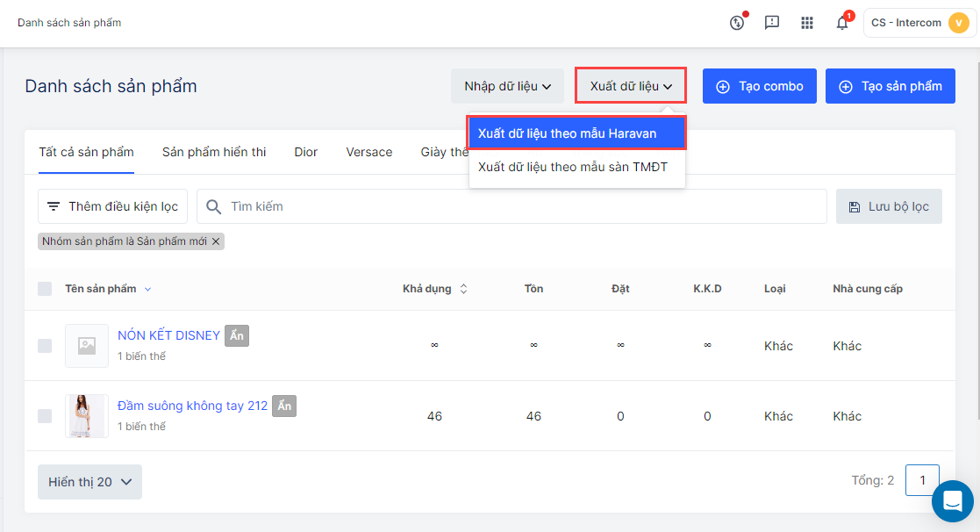Open the Intercom chat bubble
Screen dimensions: 980x532
952,501
